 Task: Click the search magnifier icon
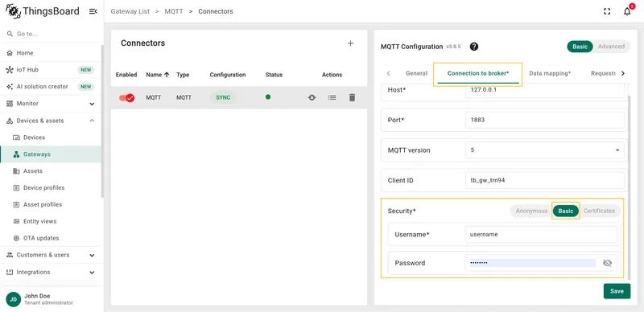[x=10, y=34]
